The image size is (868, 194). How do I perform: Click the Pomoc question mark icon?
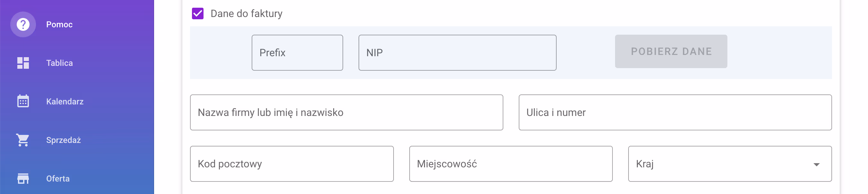tap(23, 25)
